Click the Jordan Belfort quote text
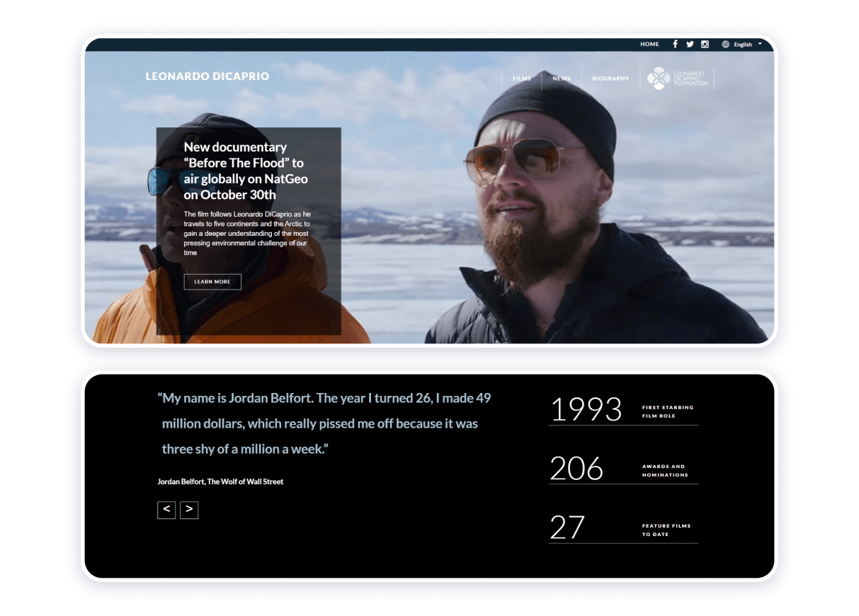Screen dimensions: 859x616 click(x=324, y=423)
